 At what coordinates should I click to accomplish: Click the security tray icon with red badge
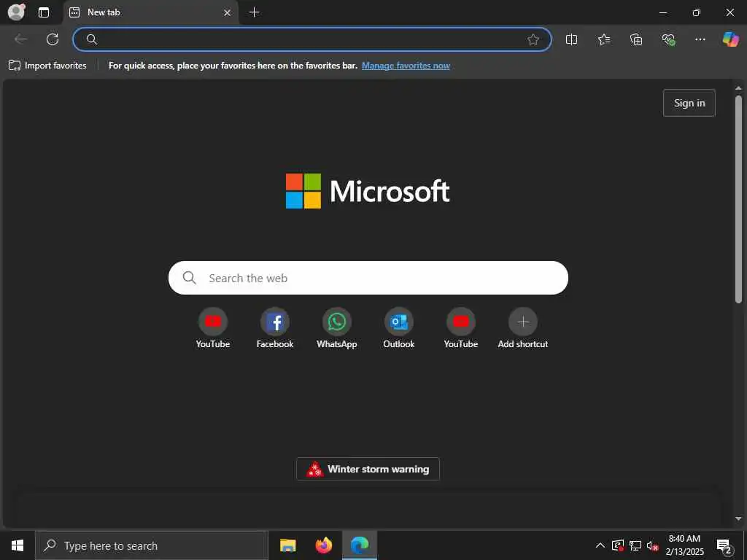[x=618, y=545]
